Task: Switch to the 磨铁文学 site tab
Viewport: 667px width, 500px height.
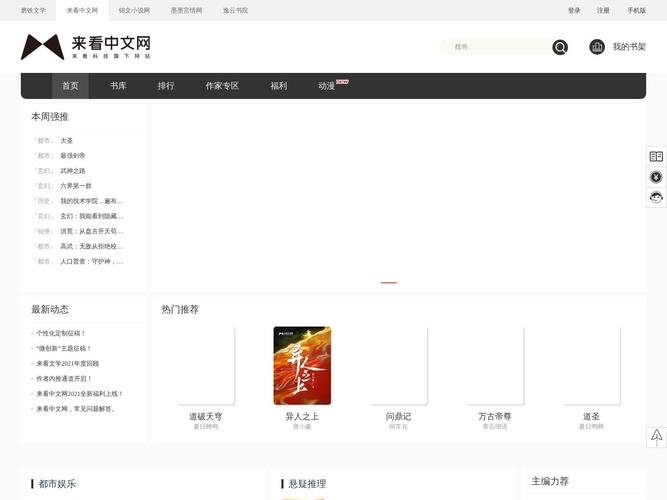Action: click(x=33, y=10)
